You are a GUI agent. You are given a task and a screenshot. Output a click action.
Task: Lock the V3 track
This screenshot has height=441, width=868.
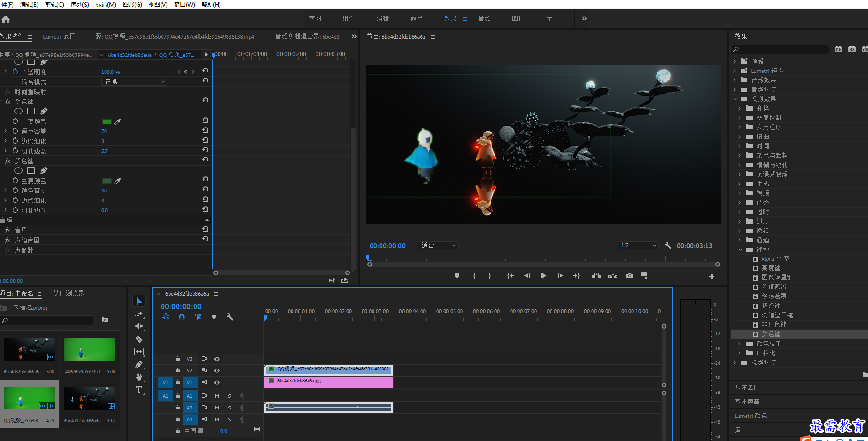pos(178,359)
